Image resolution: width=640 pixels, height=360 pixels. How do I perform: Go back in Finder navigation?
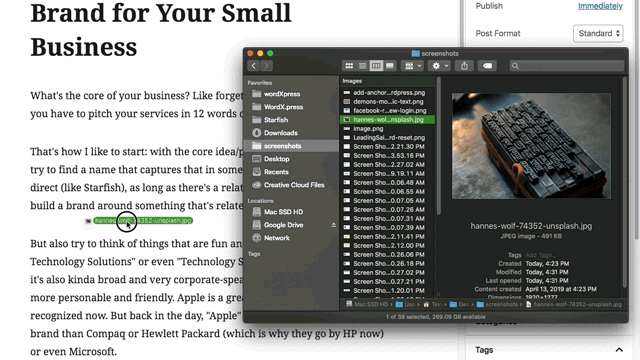[253, 66]
